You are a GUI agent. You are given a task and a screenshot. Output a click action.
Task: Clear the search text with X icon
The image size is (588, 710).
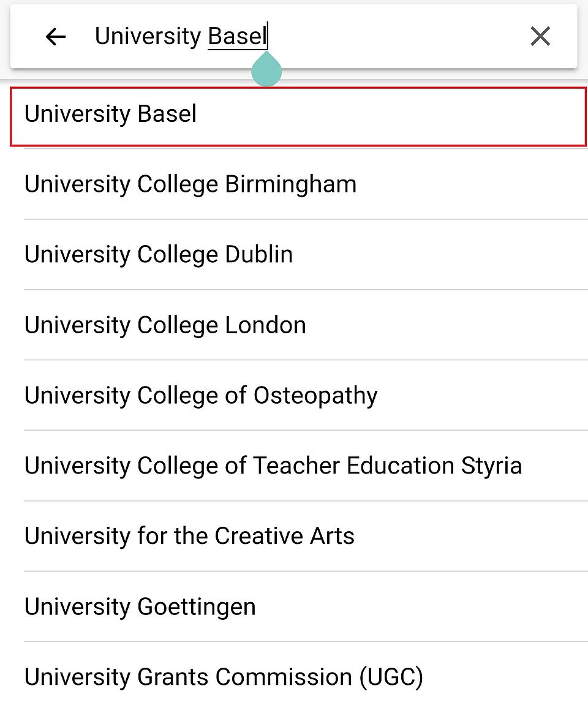tap(540, 37)
